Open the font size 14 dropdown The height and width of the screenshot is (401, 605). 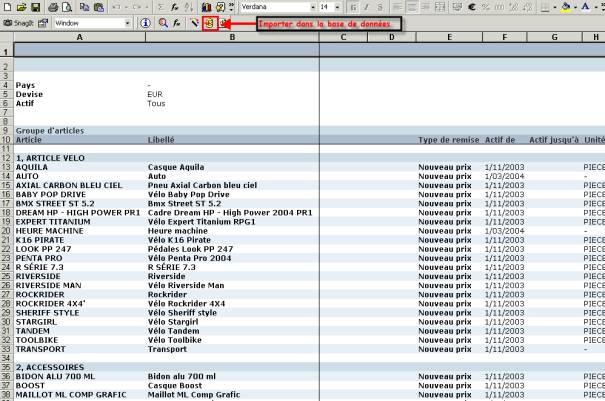point(339,6)
